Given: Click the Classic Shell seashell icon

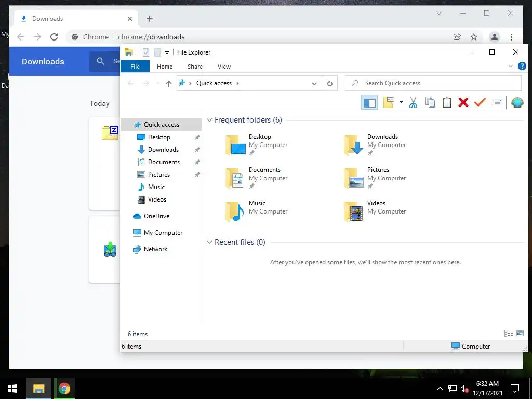Looking at the screenshot, I should [x=517, y=102].
